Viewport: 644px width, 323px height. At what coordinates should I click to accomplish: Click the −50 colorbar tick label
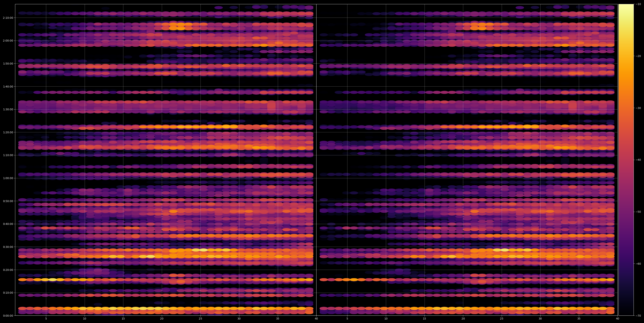coord(639,212)
